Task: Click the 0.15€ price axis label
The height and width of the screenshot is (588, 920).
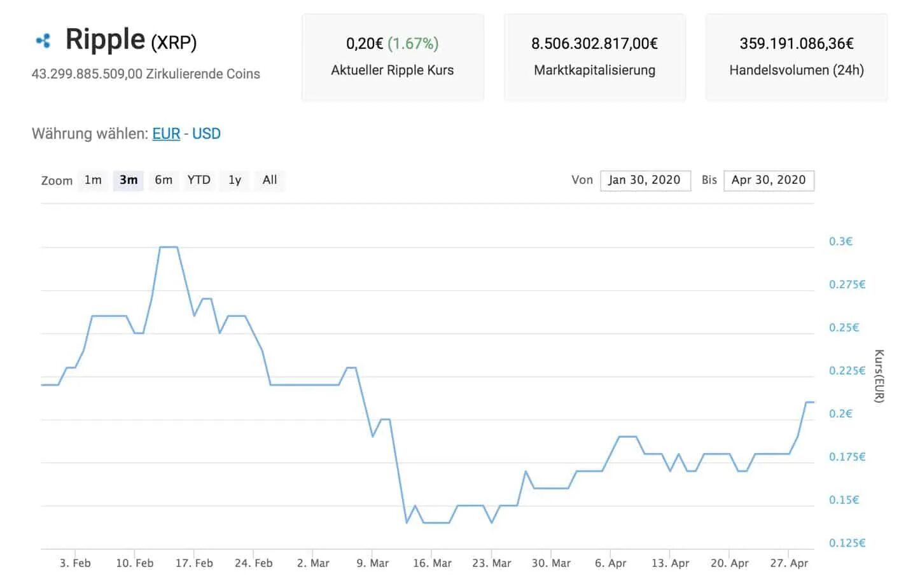Action: pyautogui.click(x=844, y=500)
